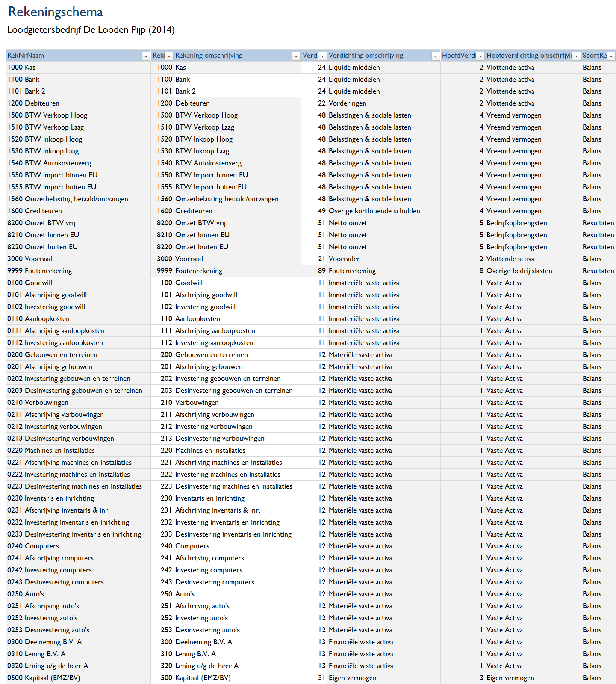This screenshot has height=684, width=616.
Task: Select the '9999 Foutenrekening' cell in first column
Action: [39, 271]
